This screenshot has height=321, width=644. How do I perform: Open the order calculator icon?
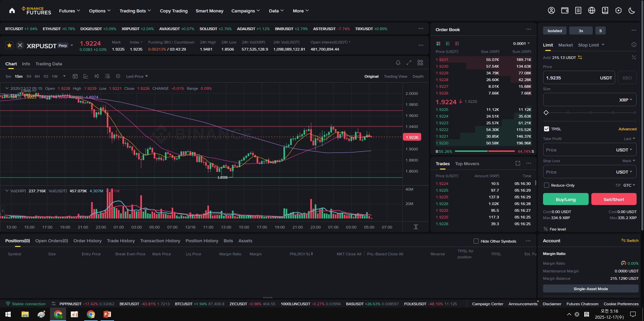point(634,58)
